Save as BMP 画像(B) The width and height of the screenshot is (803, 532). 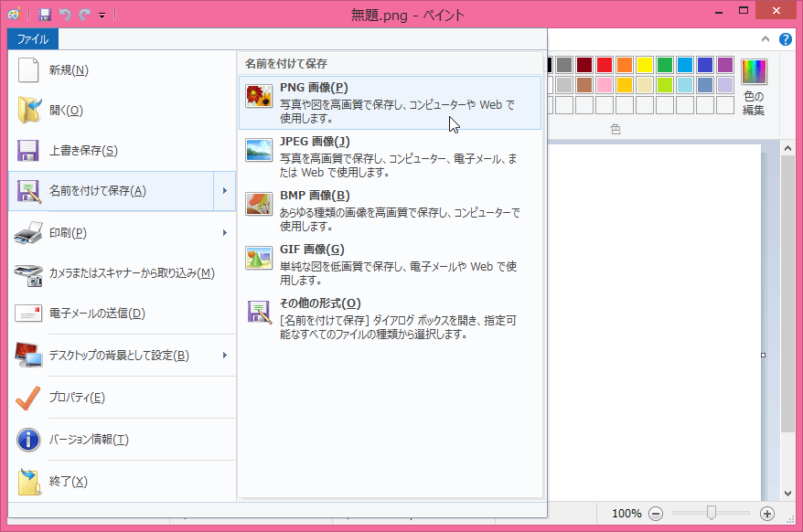pyautogui.click(x=390, y=210)
